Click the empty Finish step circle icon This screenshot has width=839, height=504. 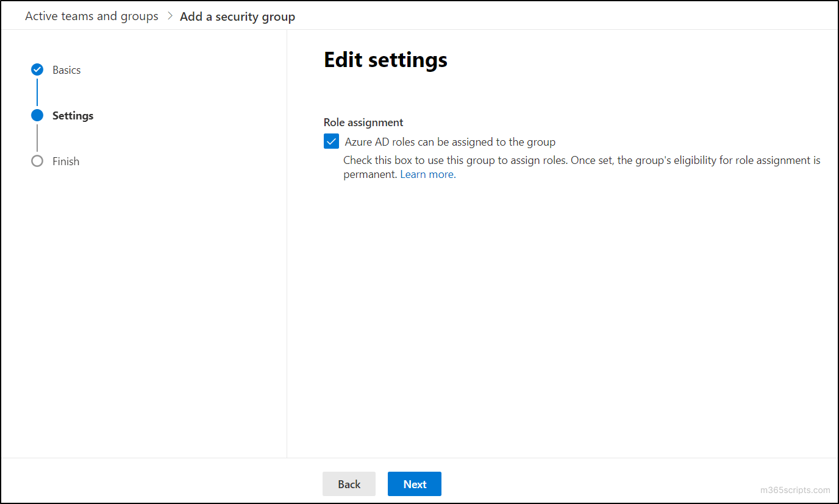click(37, 161)
